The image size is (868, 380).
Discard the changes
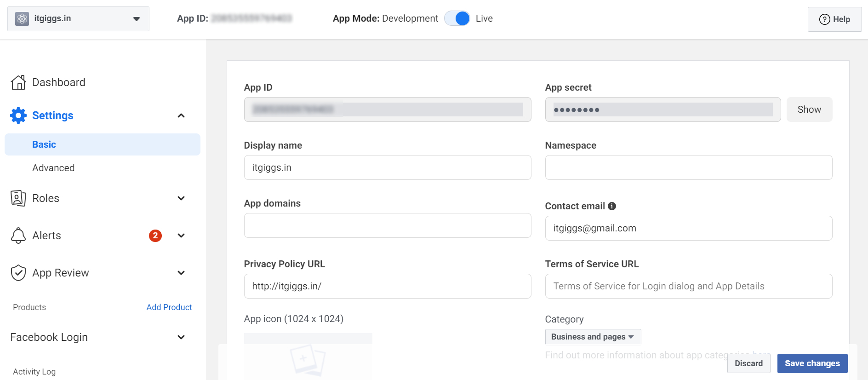pos(748,363)
